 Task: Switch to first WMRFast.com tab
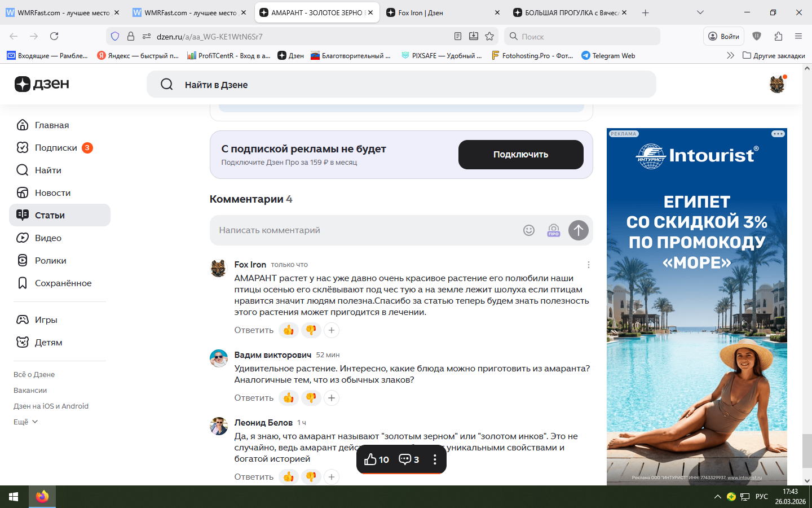[63, 12]
